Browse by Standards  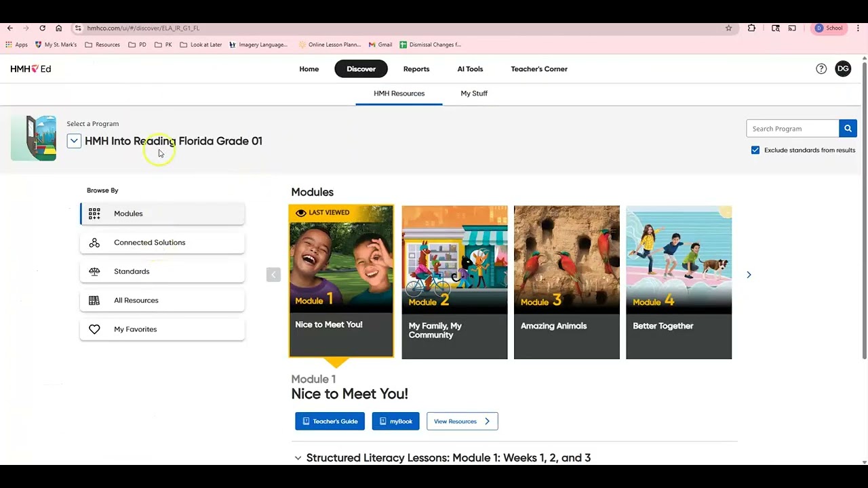point(162,271)
